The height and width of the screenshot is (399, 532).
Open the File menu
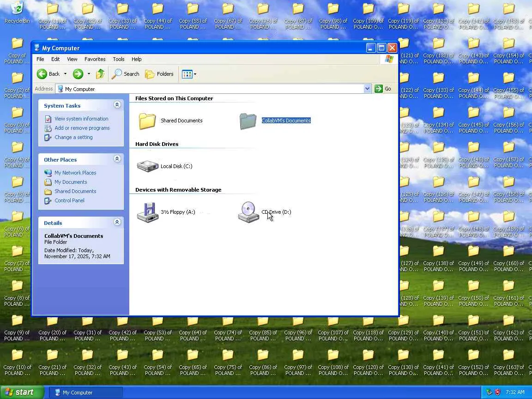(x=40, y=59)
